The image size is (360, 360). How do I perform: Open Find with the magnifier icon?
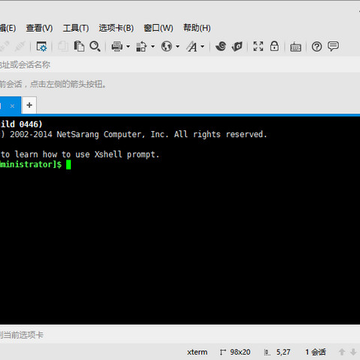point(95,46)
